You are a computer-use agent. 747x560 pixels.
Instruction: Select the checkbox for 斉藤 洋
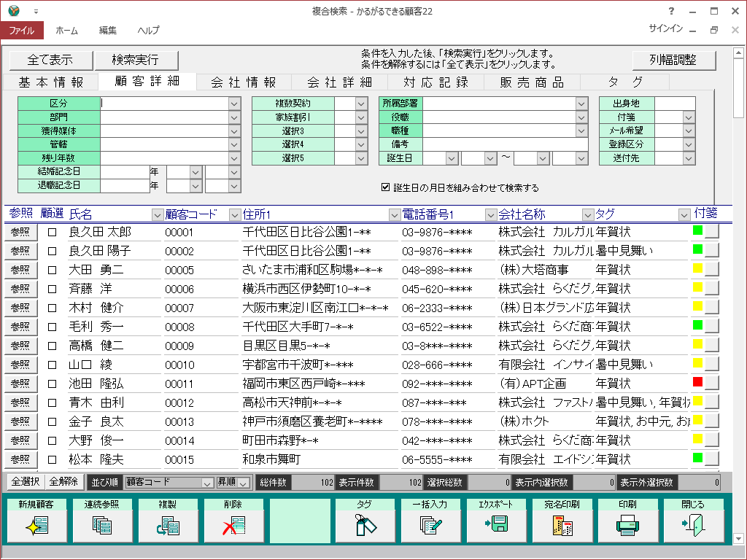[53, 289]
